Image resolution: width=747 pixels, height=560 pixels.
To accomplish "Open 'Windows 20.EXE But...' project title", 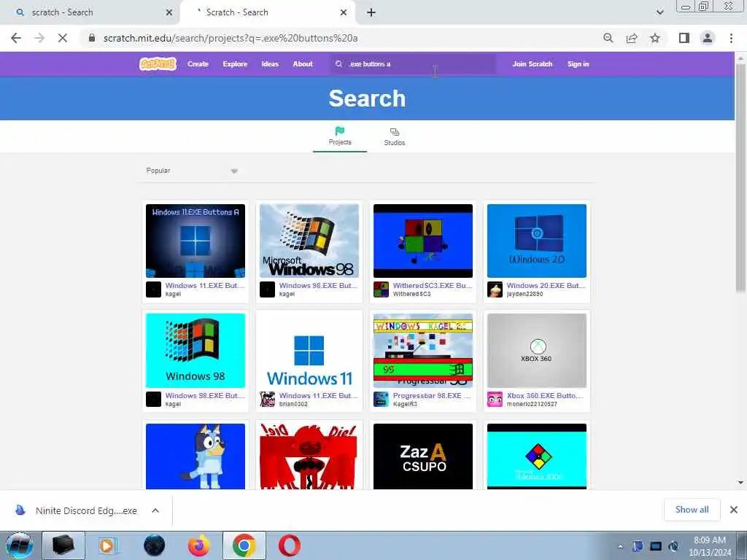I will (x=546, y=286).
